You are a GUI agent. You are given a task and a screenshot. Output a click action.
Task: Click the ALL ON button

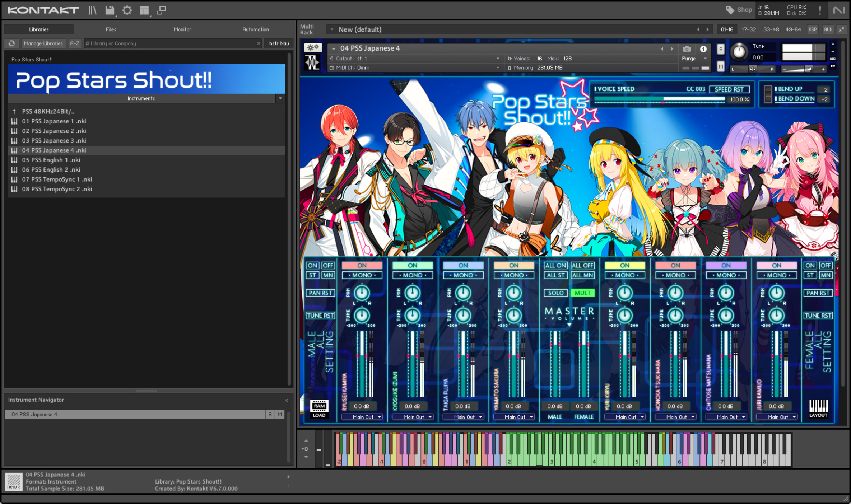click(555, 265)
